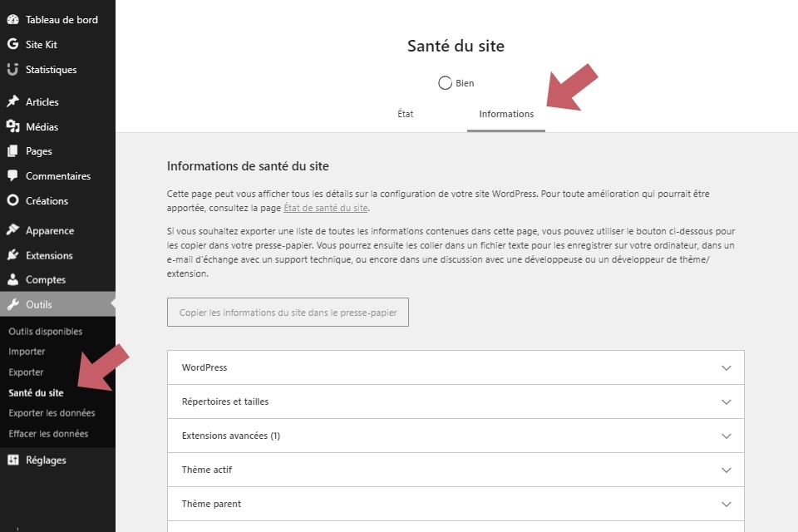Open the Outils menu item
The width and height of the screenshot is (798, 532).
(57, 304)
